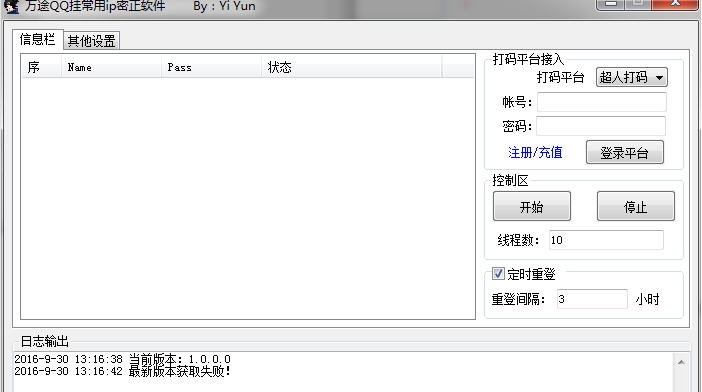This screenshot has width=702, height=392.
Task: Click the log line 当前版本: 1.0.0.0
Action: [123, 359]
